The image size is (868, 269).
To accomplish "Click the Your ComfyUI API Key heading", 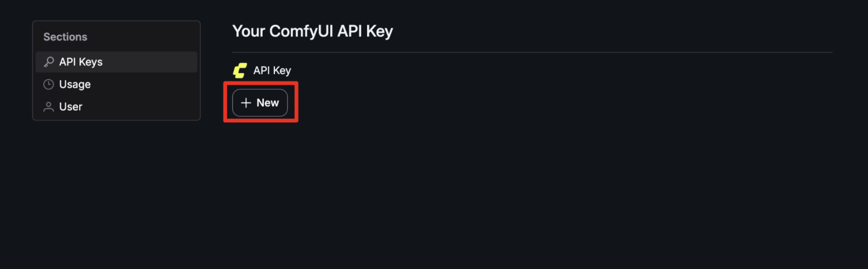I will coord(312,31).
